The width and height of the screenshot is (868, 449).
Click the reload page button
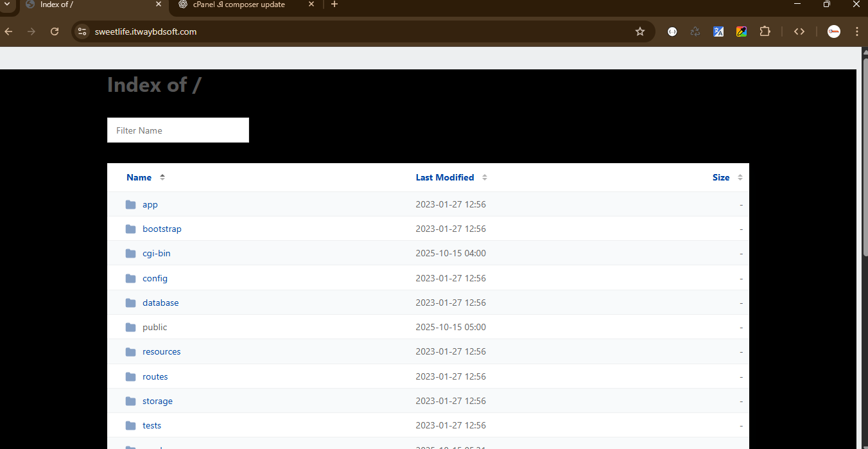[x=55, y=31]
